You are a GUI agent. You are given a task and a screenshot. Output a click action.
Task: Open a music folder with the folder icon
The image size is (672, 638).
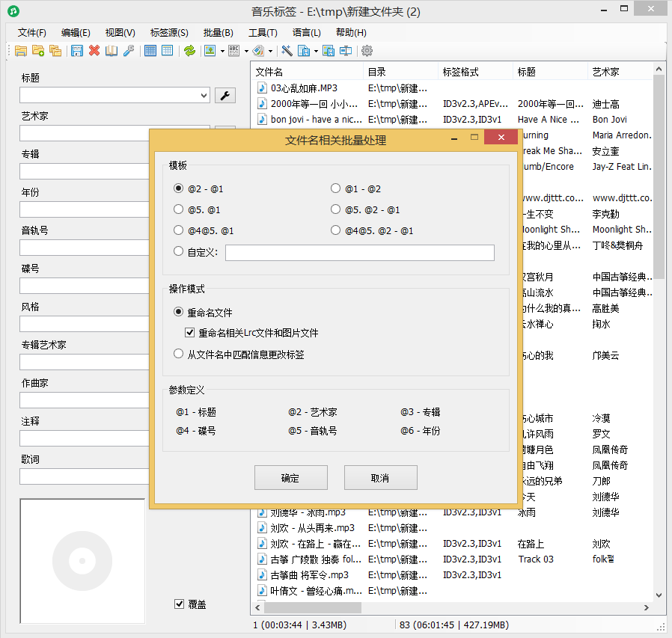click(x=20, y=50)
